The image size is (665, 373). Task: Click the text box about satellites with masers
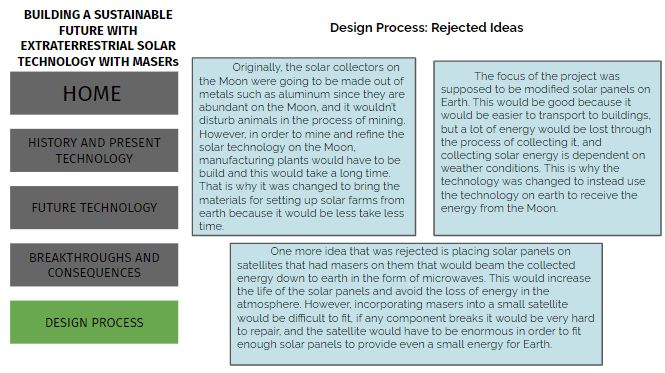coord(416,304)
